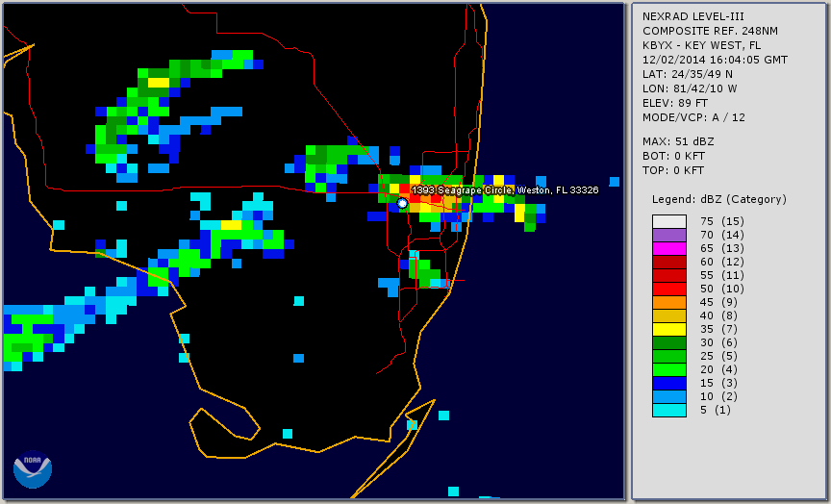
Task: Click the 15 dBZ blue legend swatch
Action: point(669,383)
